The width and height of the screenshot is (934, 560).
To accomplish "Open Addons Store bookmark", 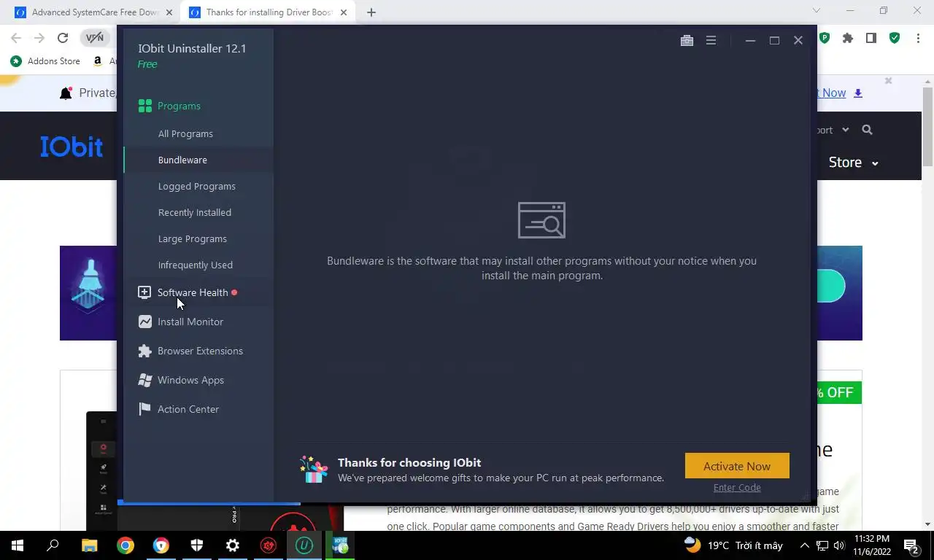I will point(45,61).
